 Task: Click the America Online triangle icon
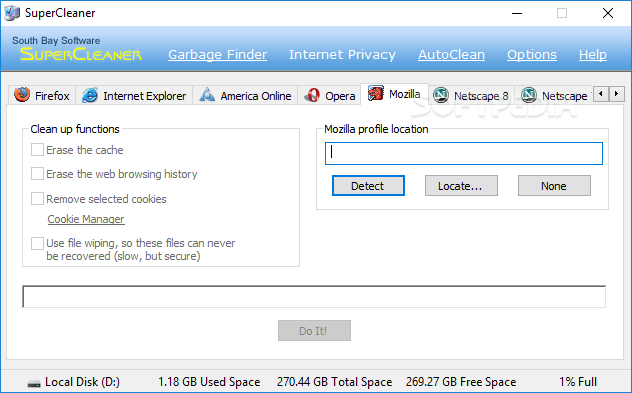point(207,95)
